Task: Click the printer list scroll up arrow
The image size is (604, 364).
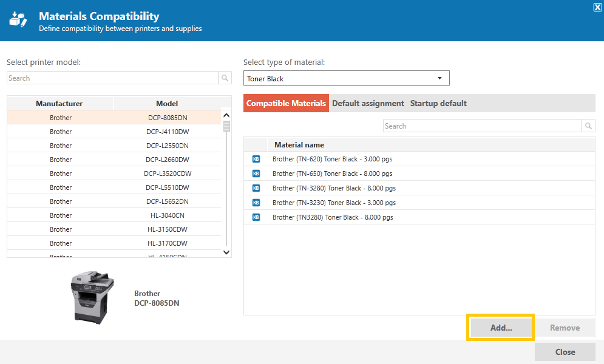Action: click(226, 115)
